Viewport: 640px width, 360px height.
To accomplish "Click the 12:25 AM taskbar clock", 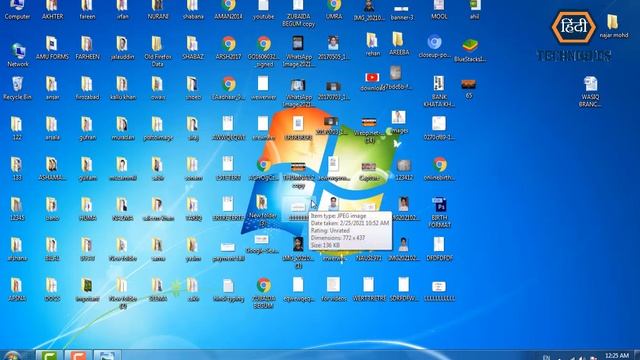I will [617, 356].
